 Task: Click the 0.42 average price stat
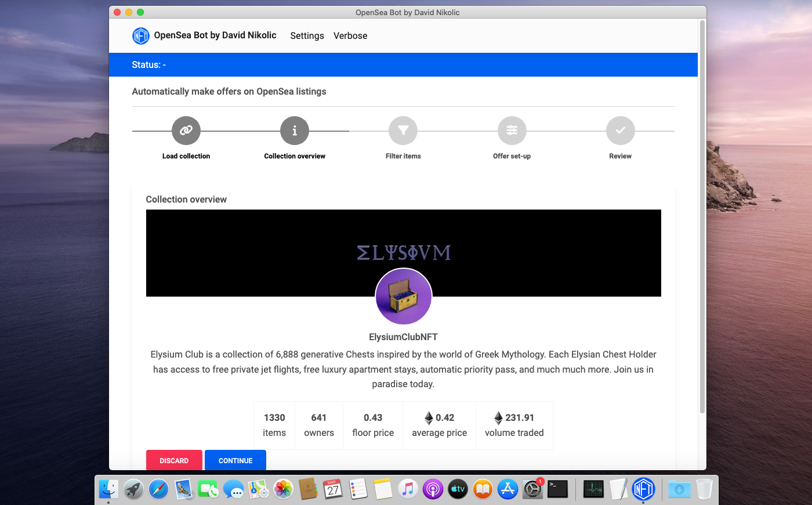(440, 425)
